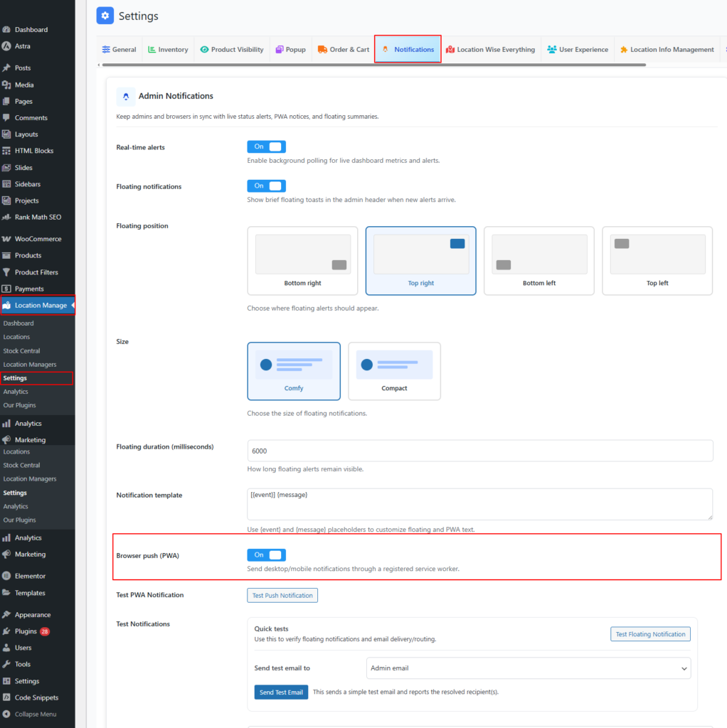Click the Floating duration input field
727x728 pixels.
479,451
